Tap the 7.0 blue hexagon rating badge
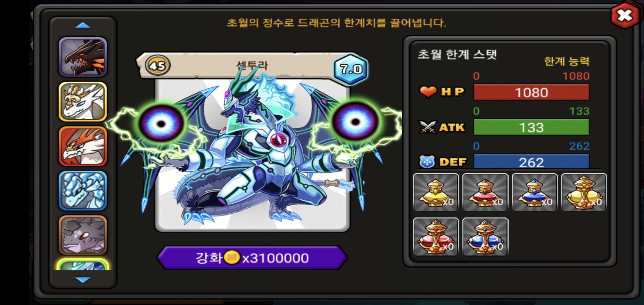 coord(351,69)
